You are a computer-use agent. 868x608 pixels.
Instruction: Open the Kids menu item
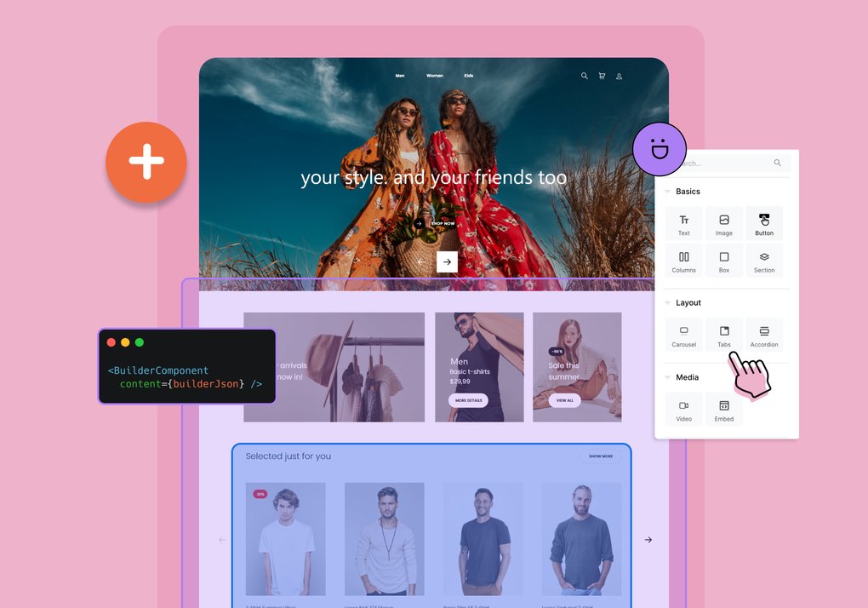468,76
